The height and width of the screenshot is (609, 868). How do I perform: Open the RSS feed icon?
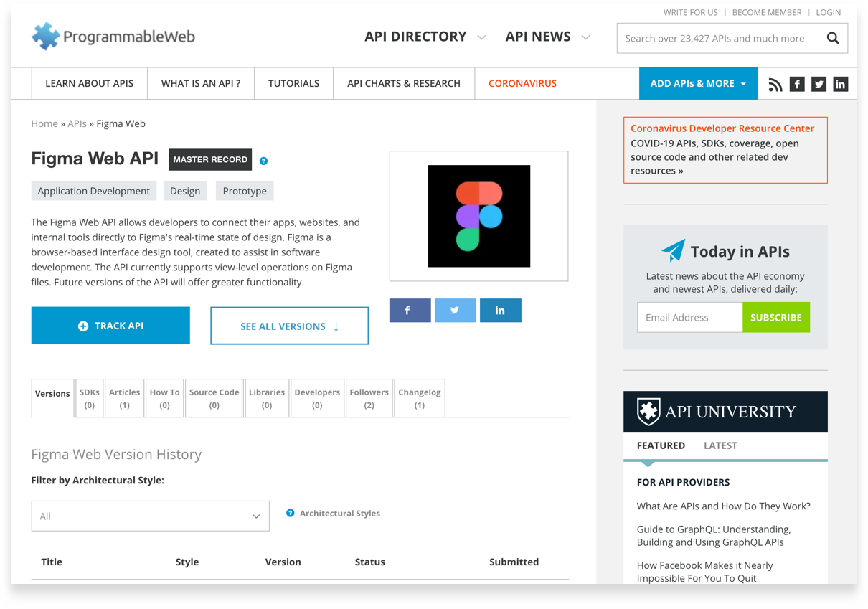click(775, 84)
